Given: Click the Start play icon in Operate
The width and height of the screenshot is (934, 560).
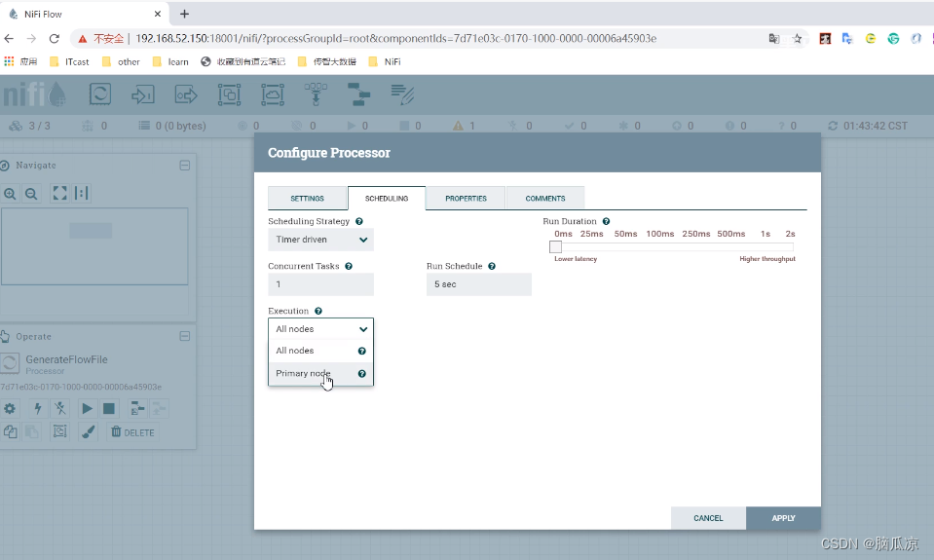Looking at the screenshot, I should tap(87, 408).
